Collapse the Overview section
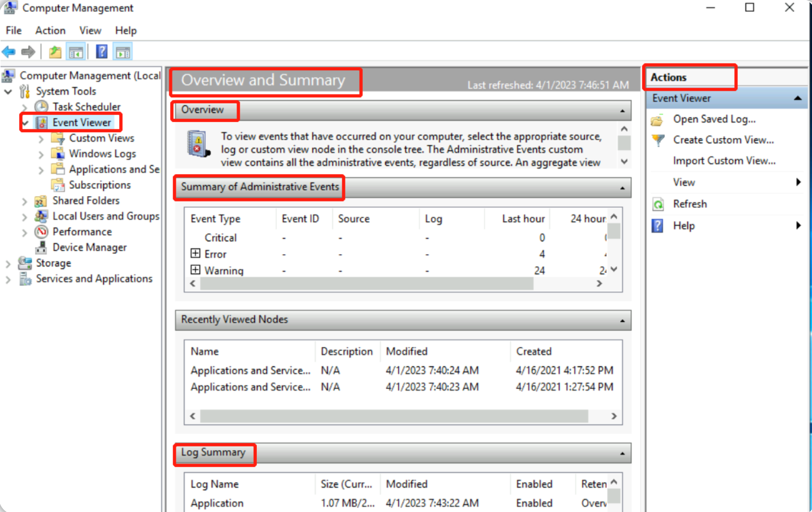 point(622,111)
